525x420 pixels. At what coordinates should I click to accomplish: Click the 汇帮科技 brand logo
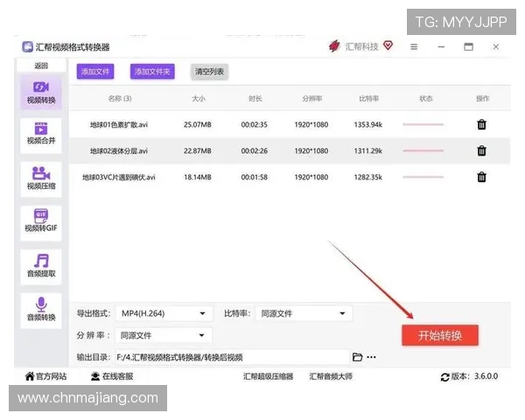tap(334, 45)
